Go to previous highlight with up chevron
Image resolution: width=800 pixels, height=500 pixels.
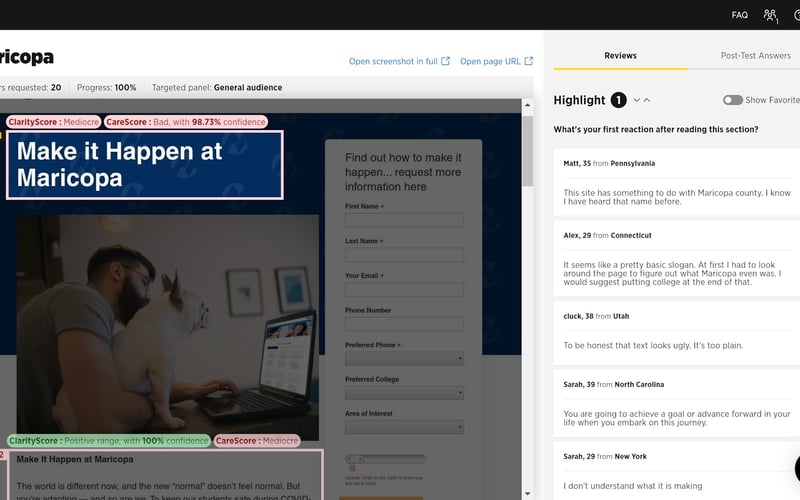click(x=647, y=100)
